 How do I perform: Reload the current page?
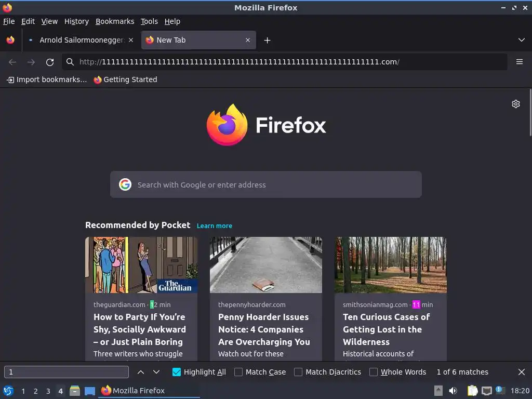[50, 62]
